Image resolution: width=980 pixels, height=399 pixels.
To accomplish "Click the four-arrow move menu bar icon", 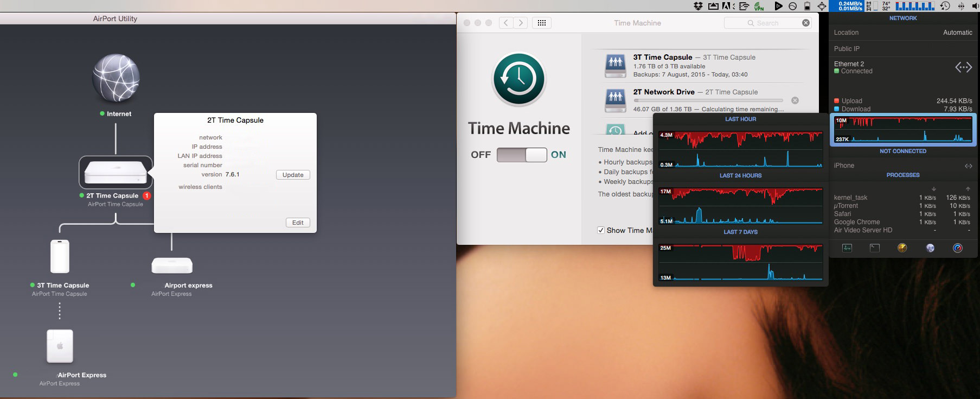I will [x=822, y=6].
